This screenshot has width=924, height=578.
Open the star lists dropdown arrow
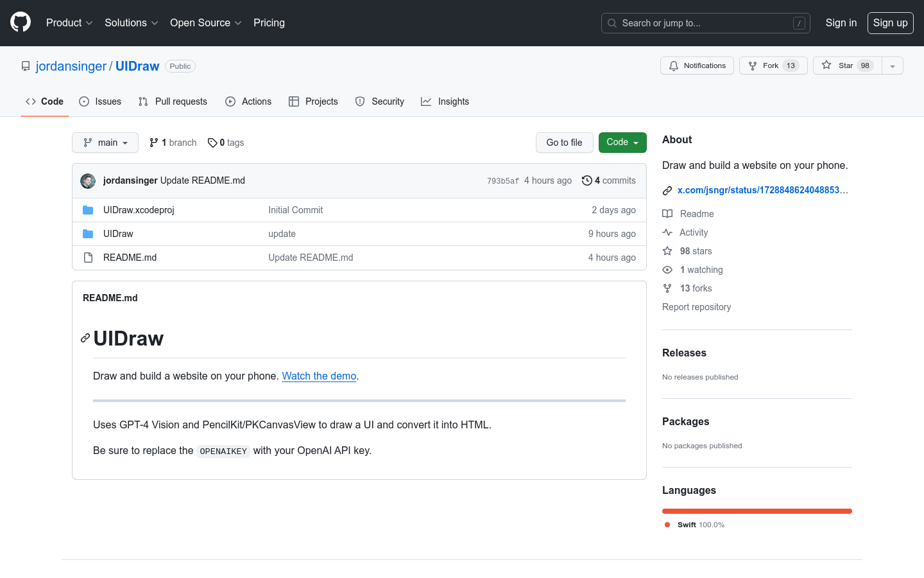(x=893, y=66)
